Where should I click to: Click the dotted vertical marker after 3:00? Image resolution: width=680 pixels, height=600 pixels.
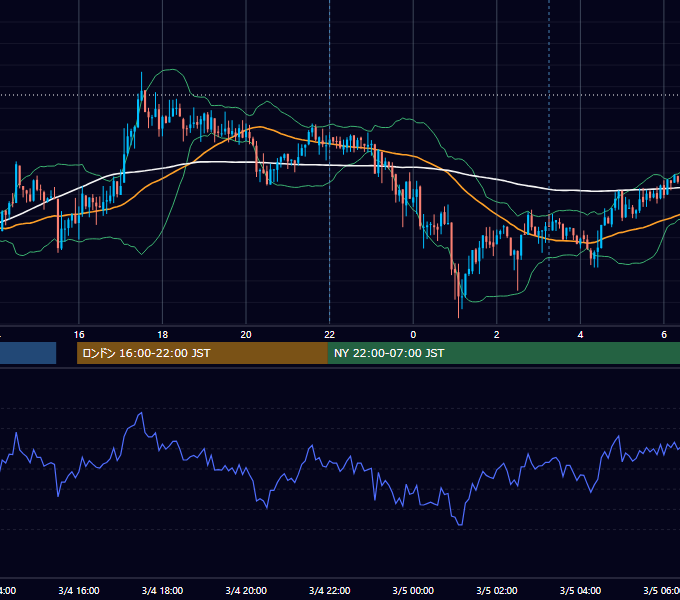tap(549, 161)
